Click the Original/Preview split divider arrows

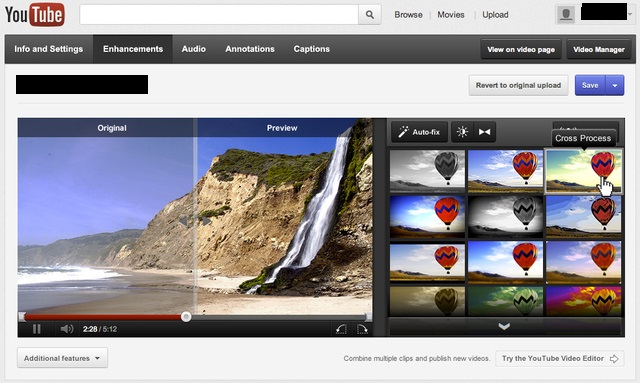click(x=196, y=221)
